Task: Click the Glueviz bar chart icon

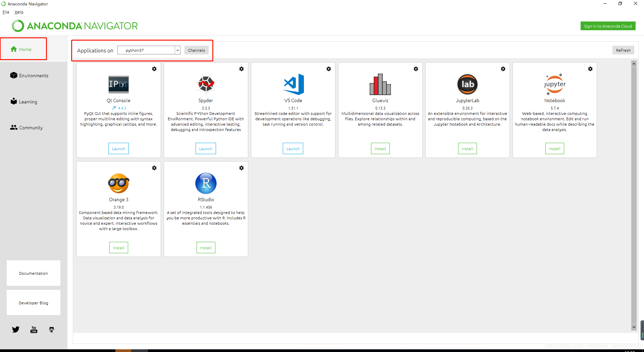Action: pos(380,84)
